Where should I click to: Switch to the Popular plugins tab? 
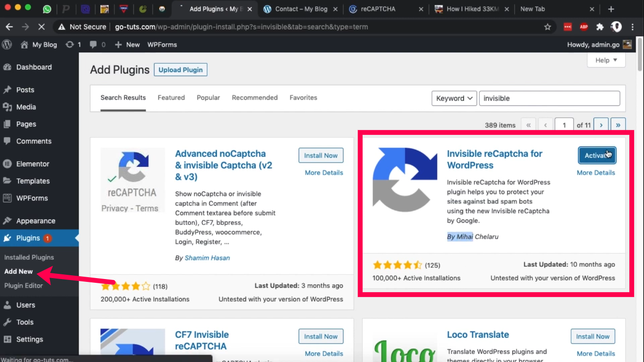[x=208, y=98]
